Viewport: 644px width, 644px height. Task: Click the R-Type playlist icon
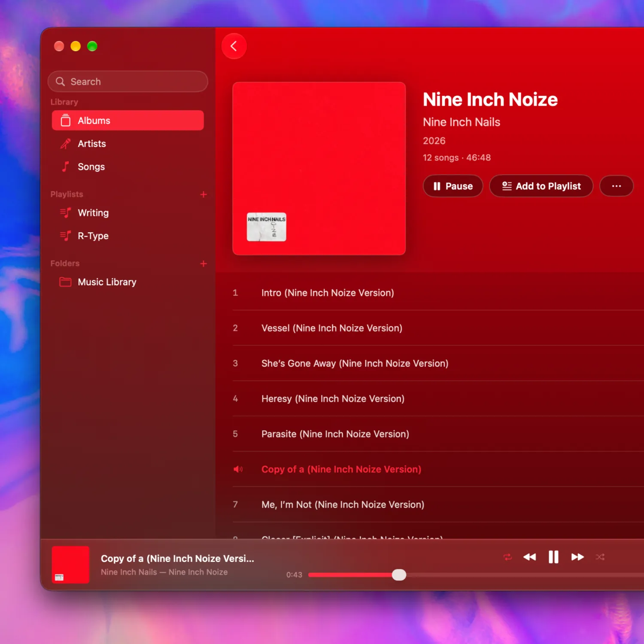tap(66, 236)
